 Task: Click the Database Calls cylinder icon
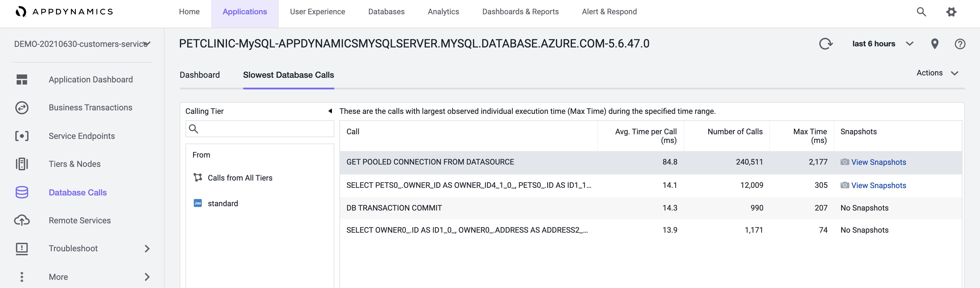pyautogui.click(x=22, y=192)
